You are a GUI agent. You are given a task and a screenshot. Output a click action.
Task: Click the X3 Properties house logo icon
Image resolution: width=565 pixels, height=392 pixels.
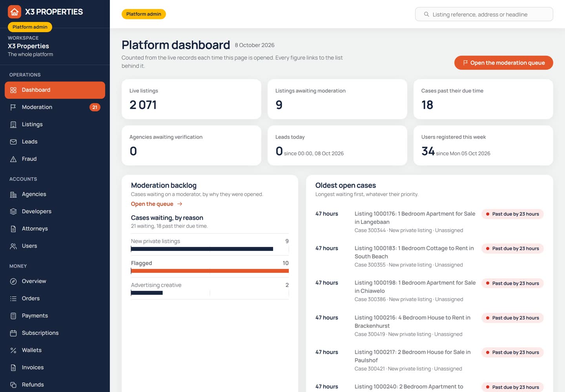tap(15, 12)
